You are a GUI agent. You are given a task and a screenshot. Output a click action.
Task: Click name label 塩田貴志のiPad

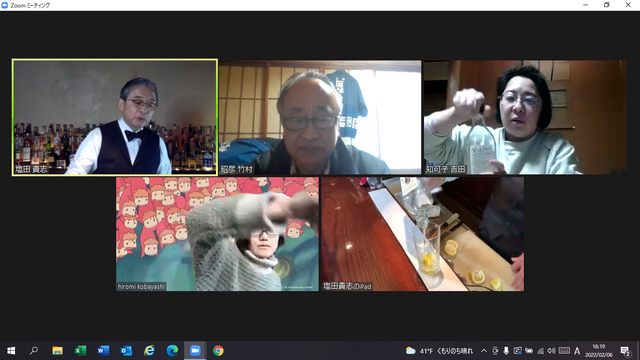coord(347,286)
